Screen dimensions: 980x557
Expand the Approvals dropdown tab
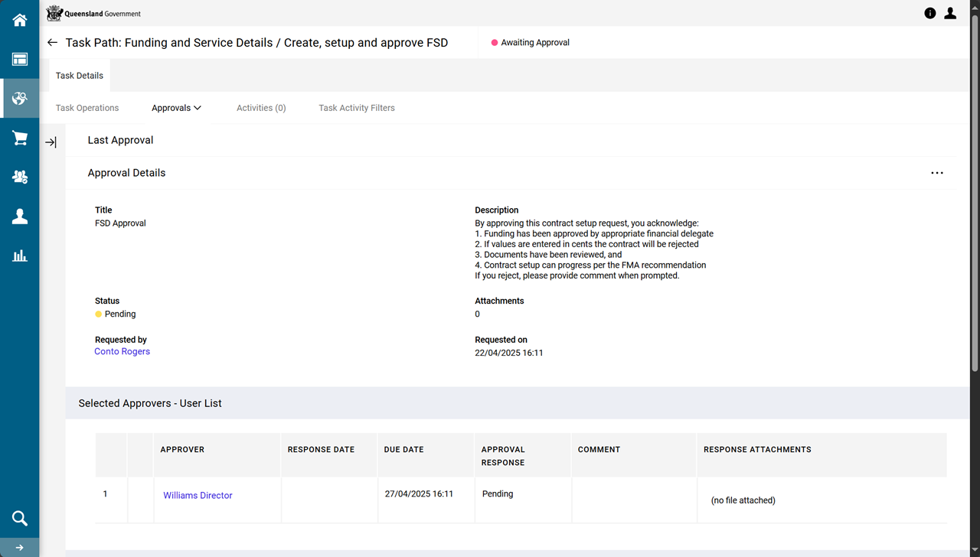click(x=176, y=108)
